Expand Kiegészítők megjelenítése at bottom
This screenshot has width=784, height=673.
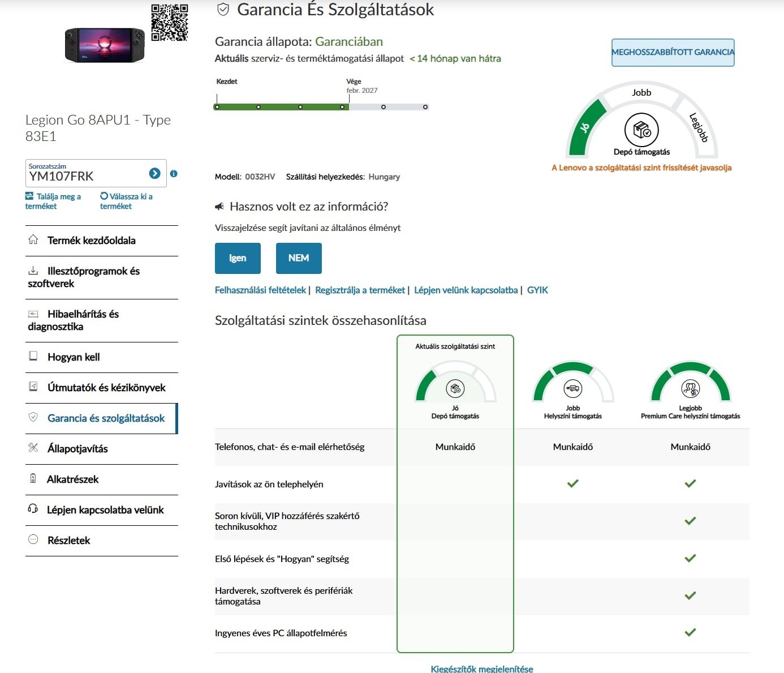tap(482, 668)
